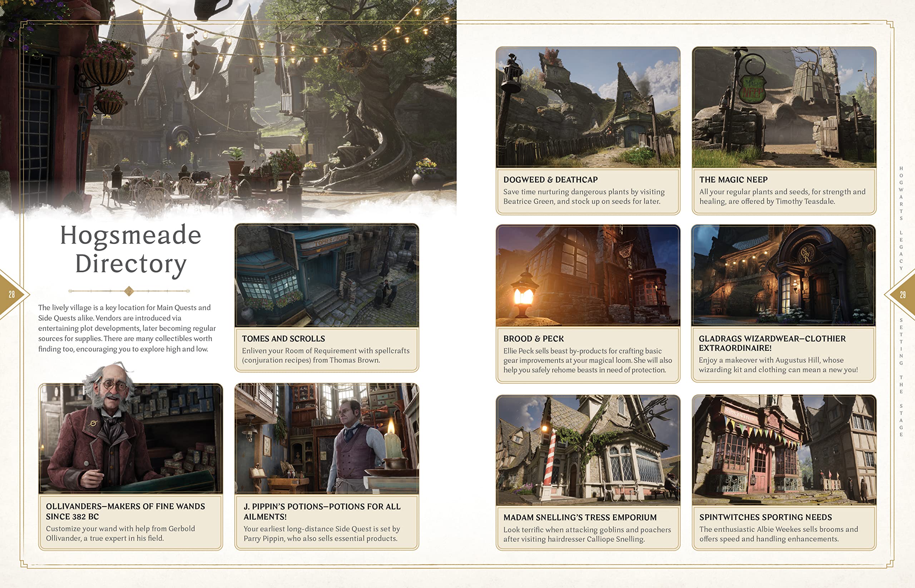Click description starting 'Ellie Peck sells beast by-products'
This screenshot has width=915, height=588.
588,360
